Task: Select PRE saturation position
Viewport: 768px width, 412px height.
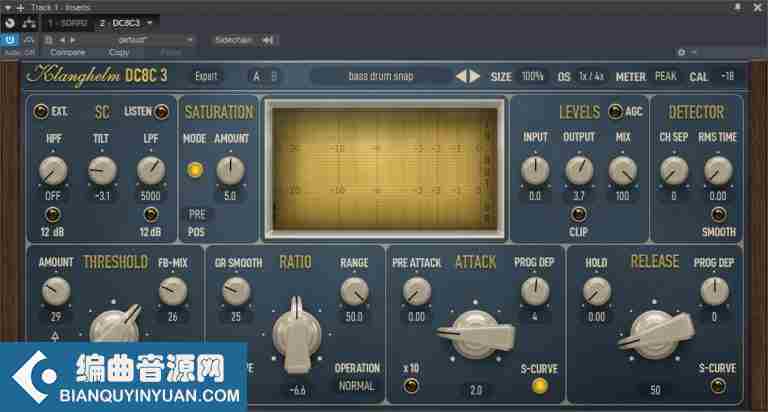Action: pos(197,214)
